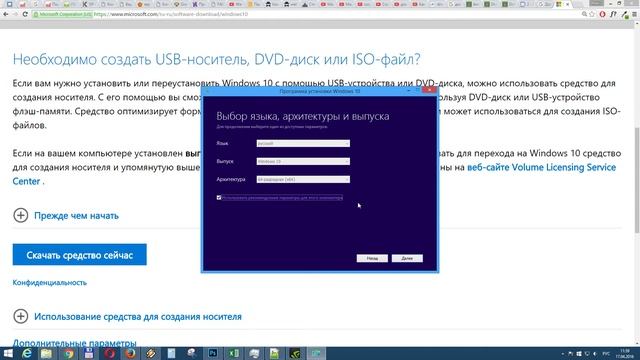The height and width of the screenshot is (360, 640).
Task: Open File Explorer from the taskbar
Action: (x=46, y=353)
